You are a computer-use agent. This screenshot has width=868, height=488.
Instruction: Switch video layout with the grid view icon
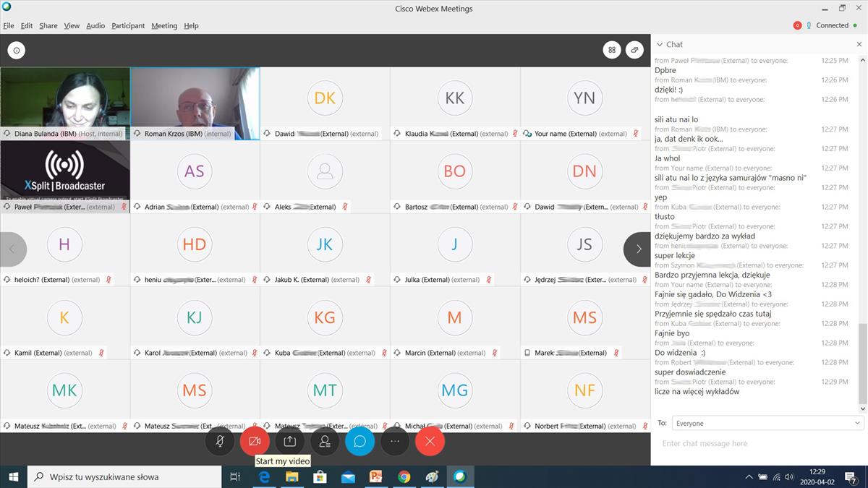(612, 50)
